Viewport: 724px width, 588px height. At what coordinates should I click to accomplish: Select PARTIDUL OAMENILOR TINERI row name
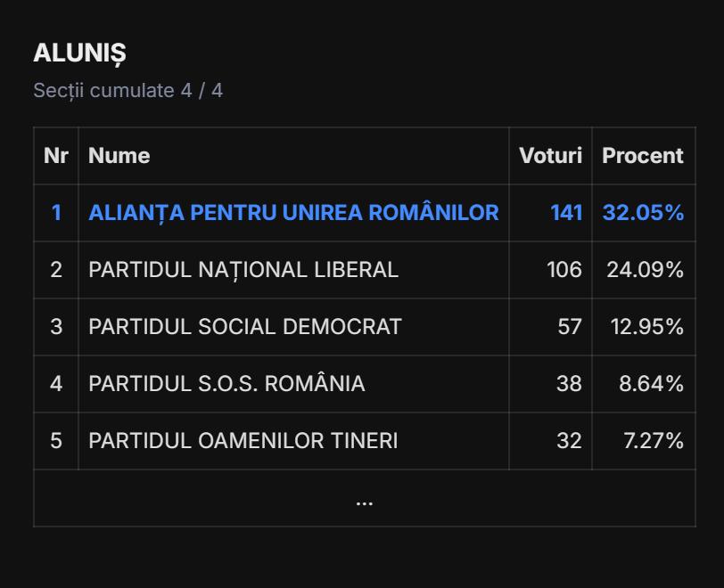(243, 441)
